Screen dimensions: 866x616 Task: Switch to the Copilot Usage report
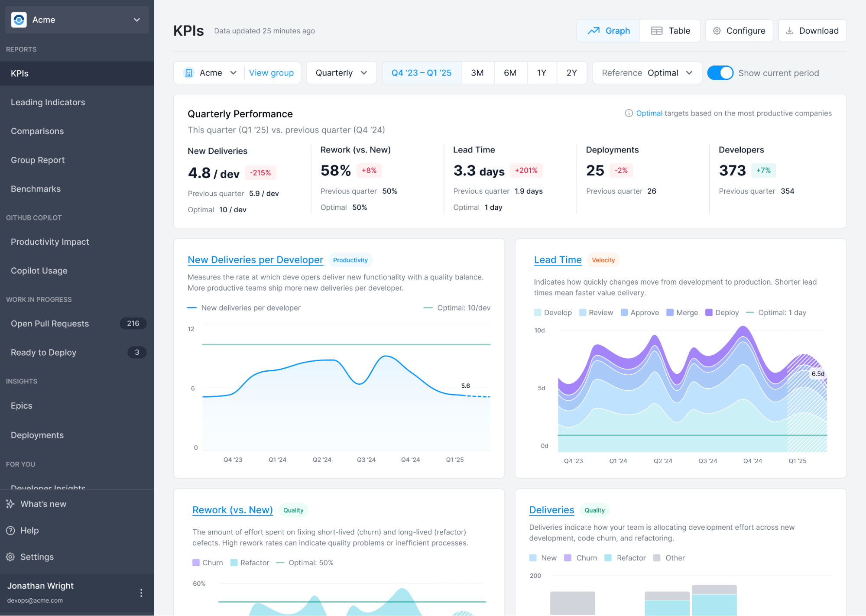pos(39,270)
